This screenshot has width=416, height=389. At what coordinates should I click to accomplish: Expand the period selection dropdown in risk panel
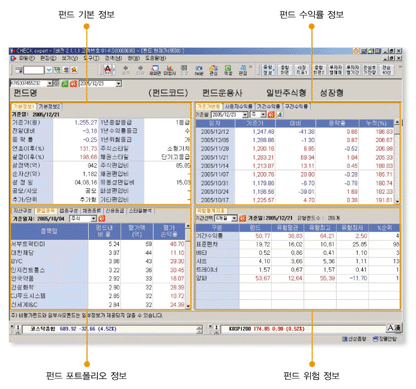tap(234, 218)
